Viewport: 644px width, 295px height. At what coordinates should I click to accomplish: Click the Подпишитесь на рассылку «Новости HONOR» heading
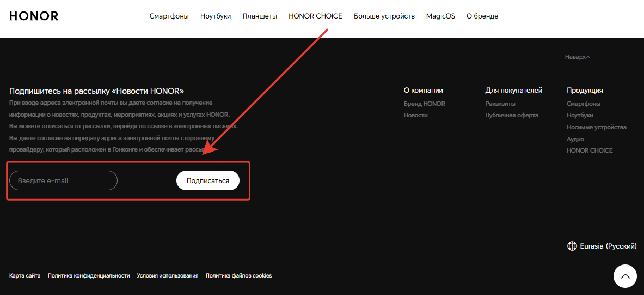(96, 91)
